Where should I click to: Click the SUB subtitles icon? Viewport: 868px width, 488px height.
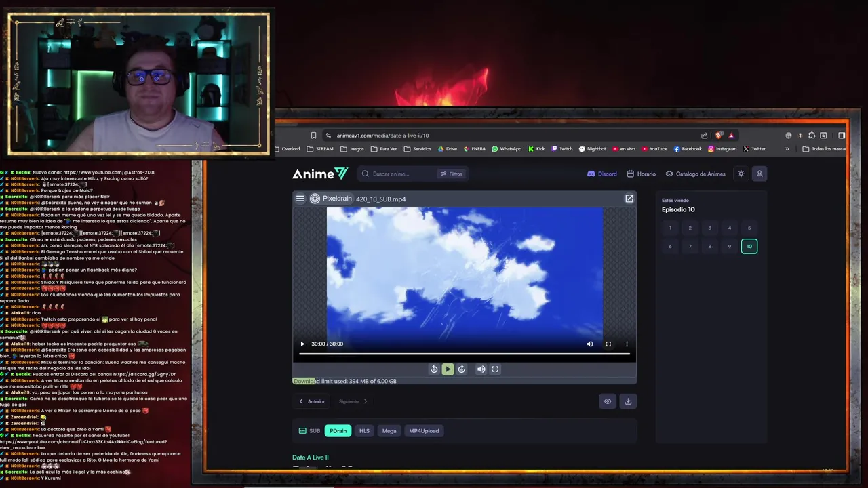(302, 431)
